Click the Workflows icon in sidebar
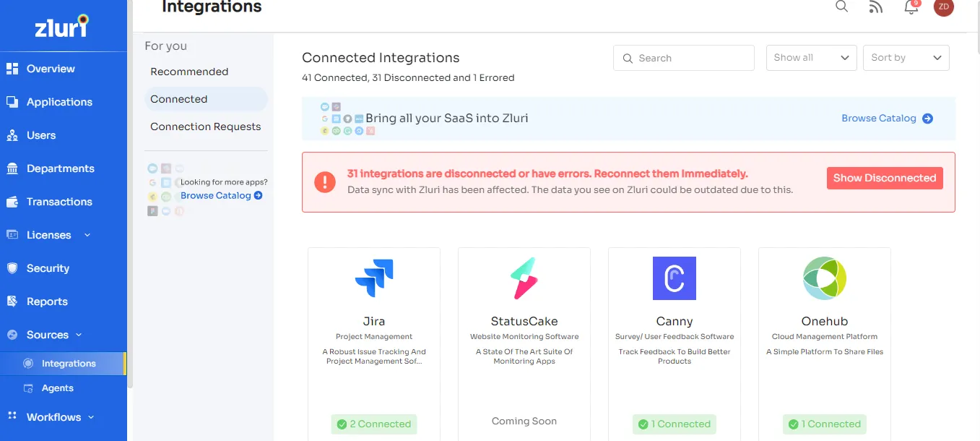This screenshot has width=980, height=441. coord(12,416)
